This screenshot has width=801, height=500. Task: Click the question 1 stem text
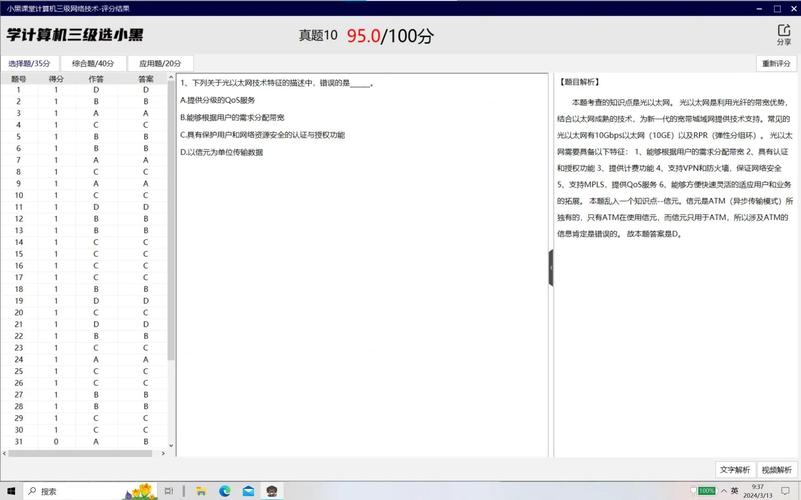click(x=276, y=83)
